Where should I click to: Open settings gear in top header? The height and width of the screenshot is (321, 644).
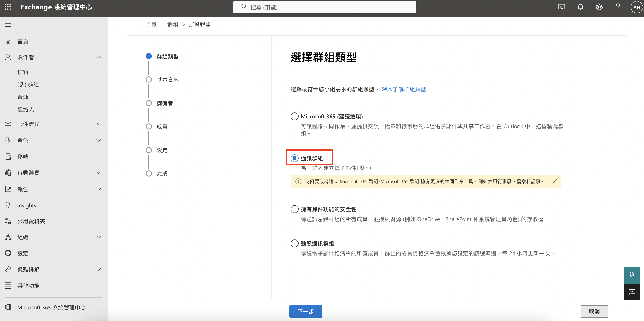[599, 7]
